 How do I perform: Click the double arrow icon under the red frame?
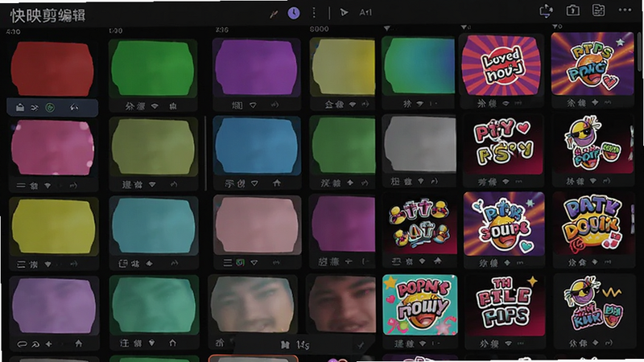(x=35, y=108)
